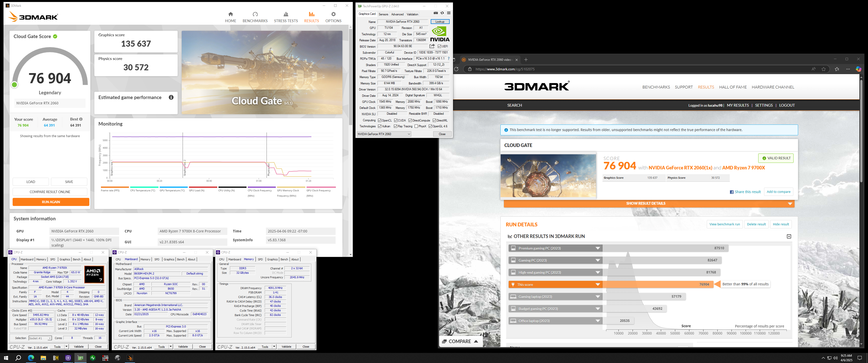868x363 pixels.
Task: Open the GPU-Z graphics card taskbar icon
Action: tap(80, 358)
